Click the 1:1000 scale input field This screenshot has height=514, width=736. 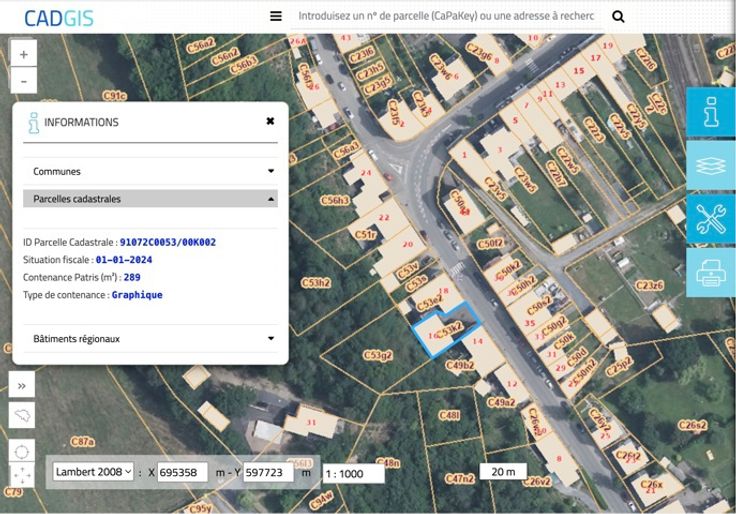click(x=353, y=473)
